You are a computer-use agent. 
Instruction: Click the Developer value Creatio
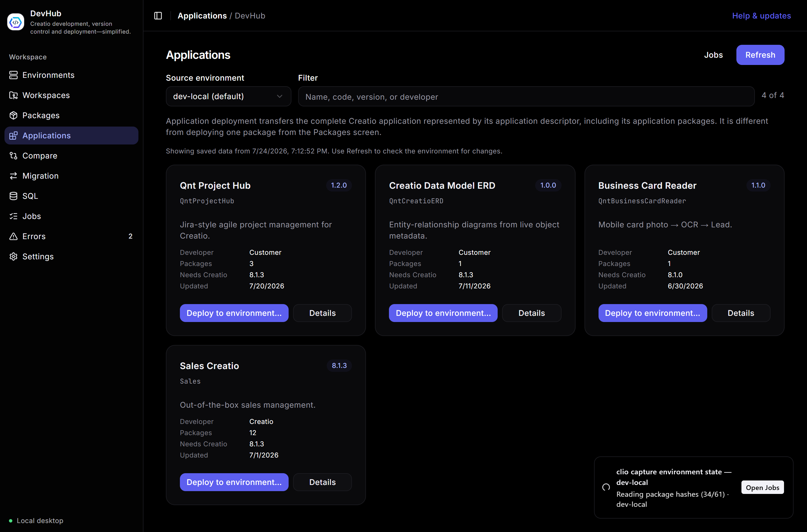tap(261, 421)
